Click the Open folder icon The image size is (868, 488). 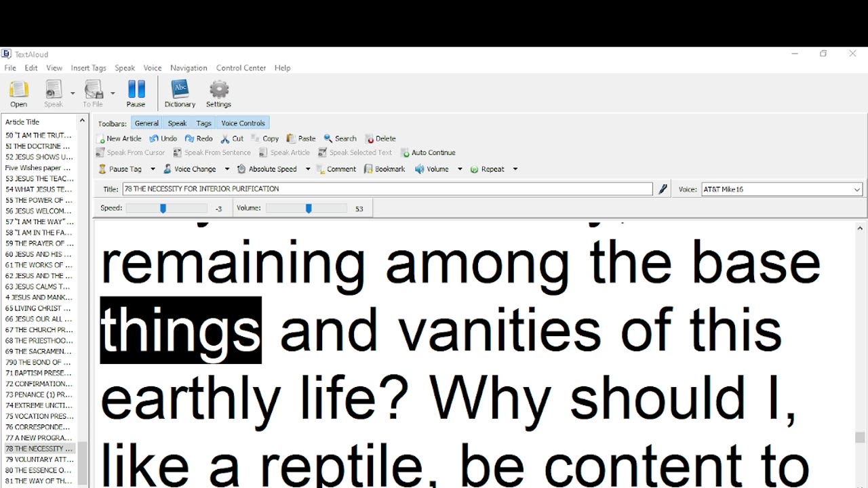(19, 94)
